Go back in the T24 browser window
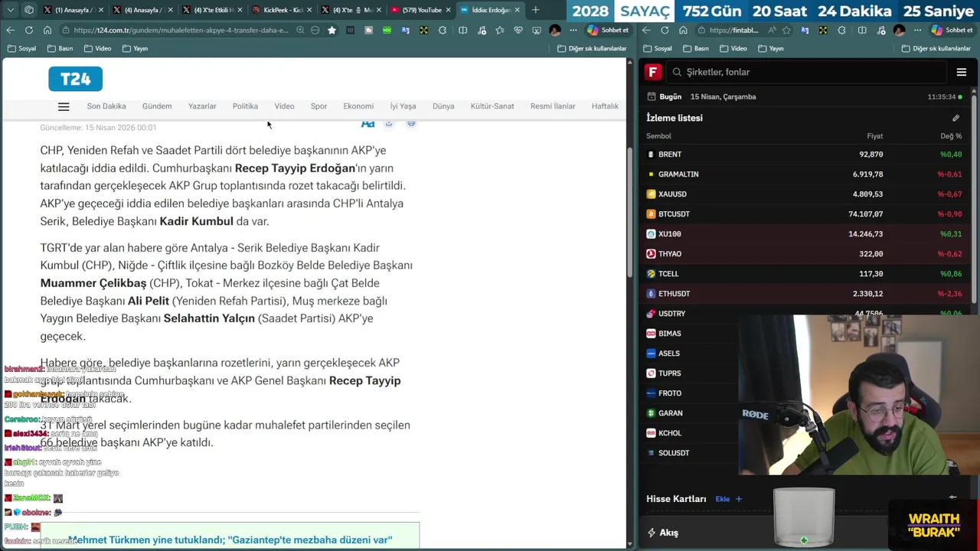This screenshot has width=980, height=551. tap(10, 30)
